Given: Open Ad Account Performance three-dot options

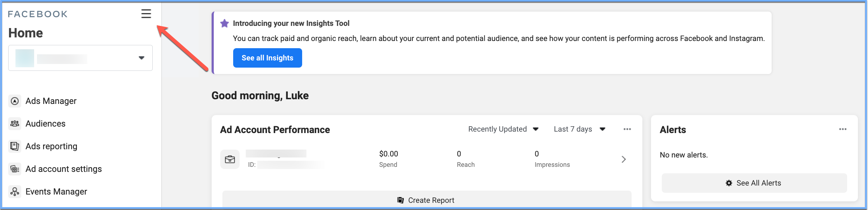Looking at the screenshot, I should click(x=627, y=129).
